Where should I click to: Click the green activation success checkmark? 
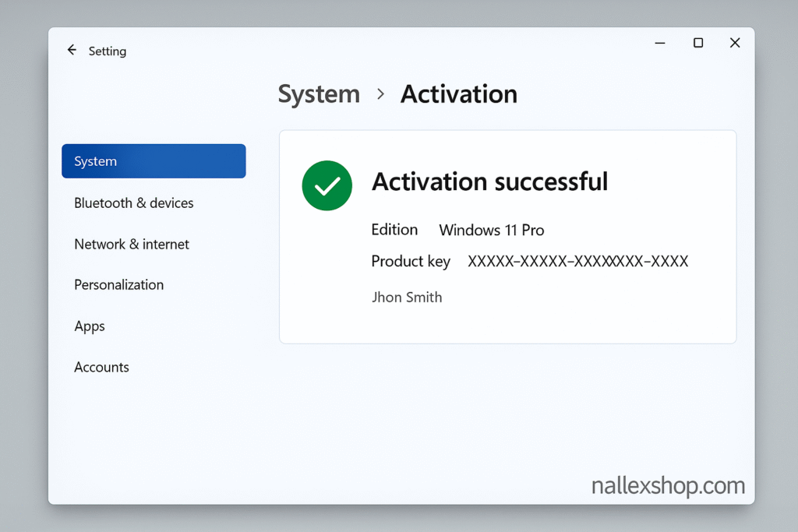click(x=327, y=185)
